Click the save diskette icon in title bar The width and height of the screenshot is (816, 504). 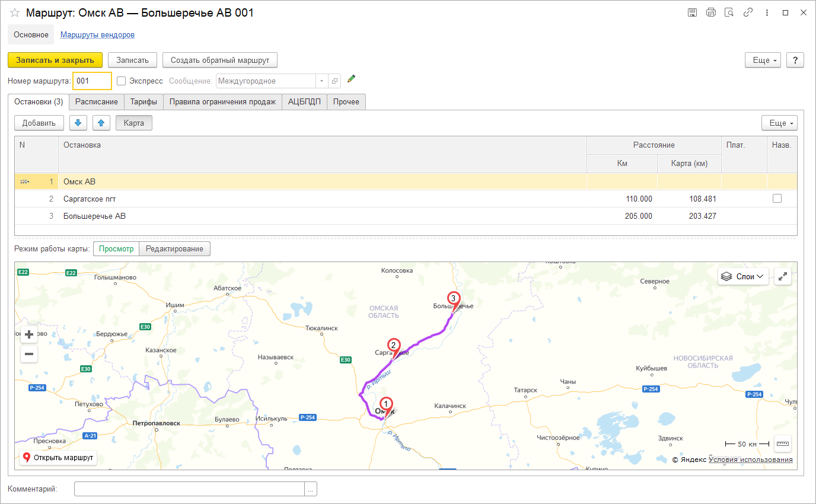pyautogui.click(x=692, y=12)
